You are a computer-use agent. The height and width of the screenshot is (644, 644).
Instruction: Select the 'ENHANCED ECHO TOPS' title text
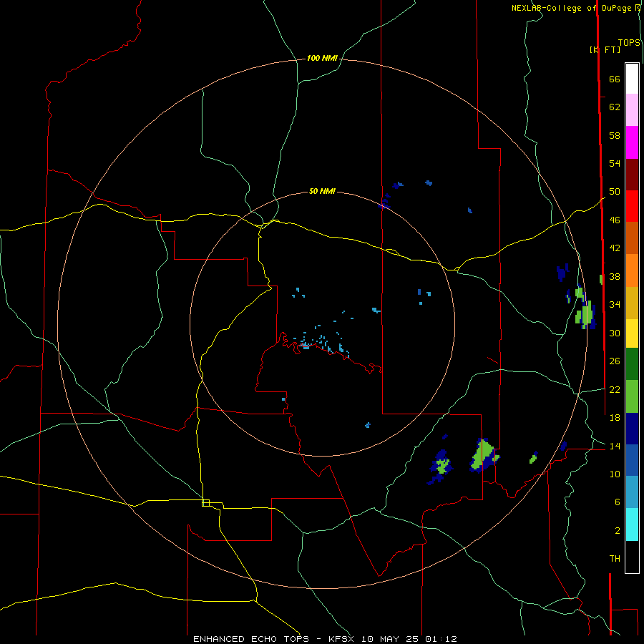251,639
